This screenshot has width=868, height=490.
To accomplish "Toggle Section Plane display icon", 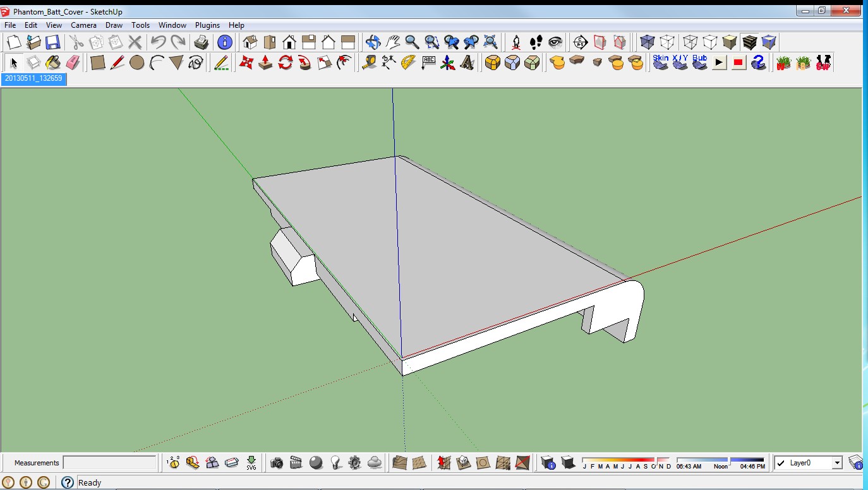I will pos(600,42).
